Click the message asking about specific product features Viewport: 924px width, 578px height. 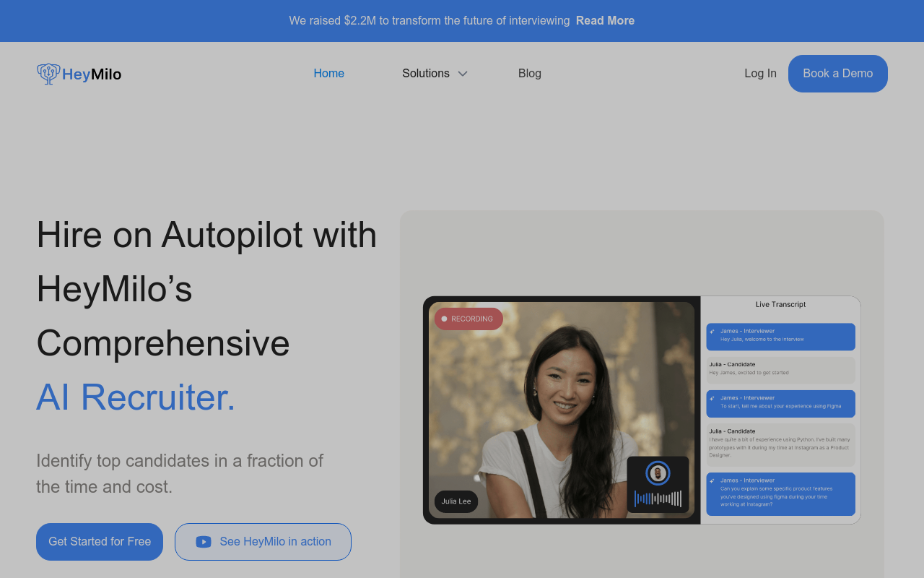(781, 494)
